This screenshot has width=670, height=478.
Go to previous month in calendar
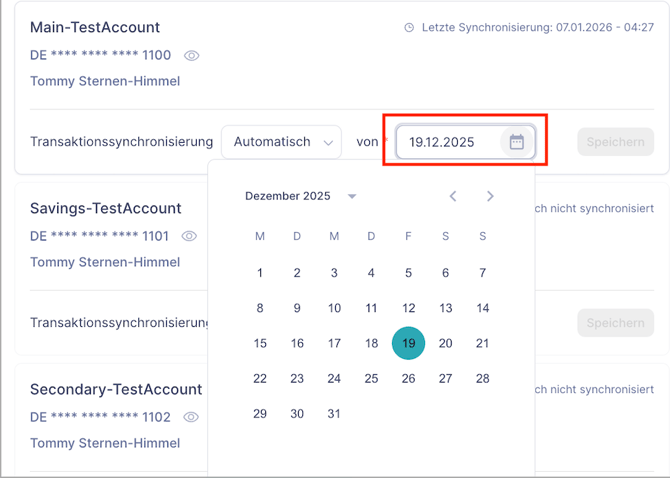(x=453, y=196)
